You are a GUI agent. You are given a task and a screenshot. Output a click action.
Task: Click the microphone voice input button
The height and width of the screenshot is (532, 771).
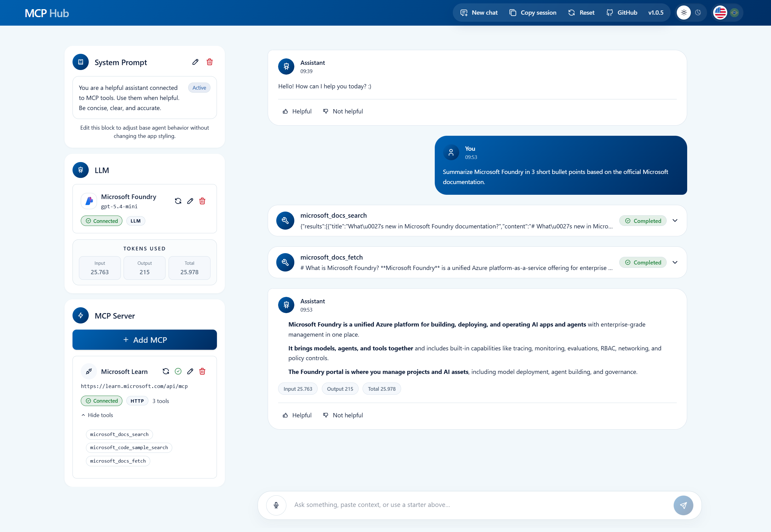(x=276, y=505)
